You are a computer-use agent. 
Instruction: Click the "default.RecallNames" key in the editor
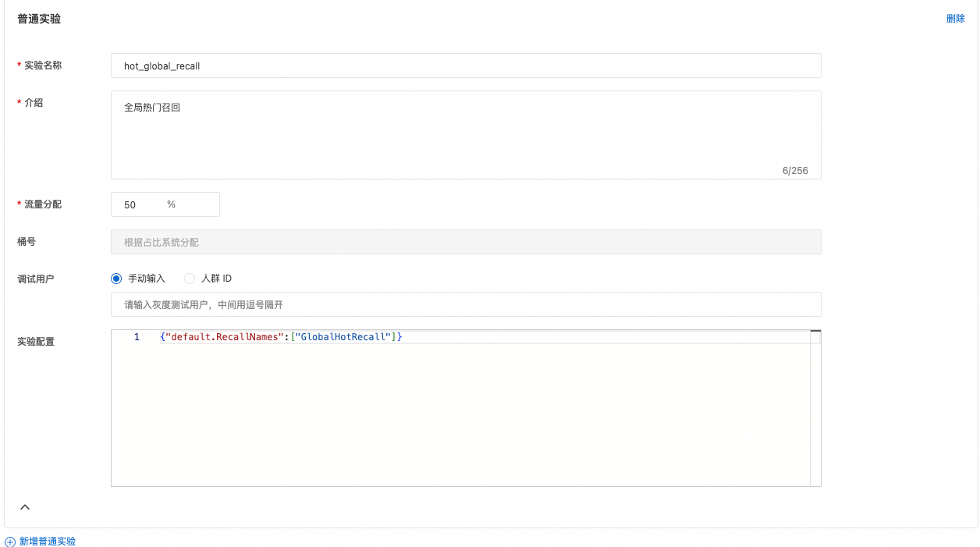pos(222,337)
